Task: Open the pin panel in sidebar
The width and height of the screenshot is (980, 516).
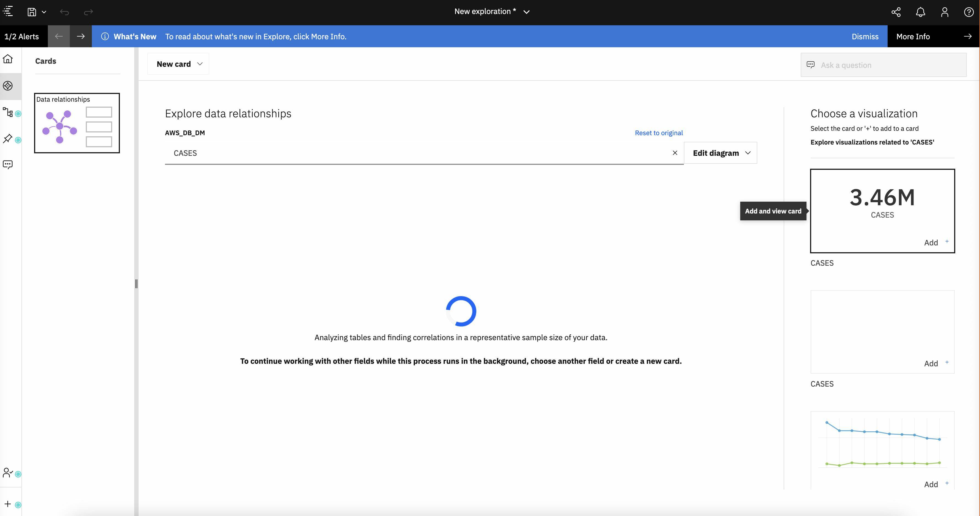Action: pyautogui.click(x=8, y=138)
